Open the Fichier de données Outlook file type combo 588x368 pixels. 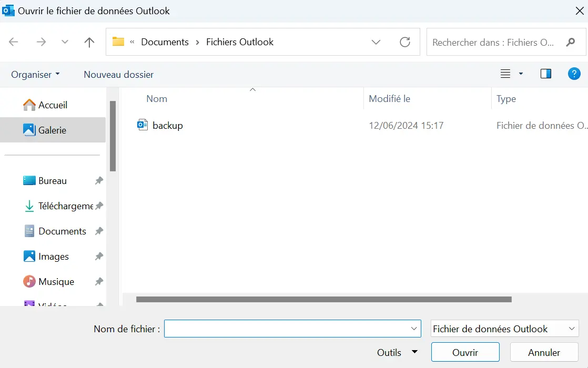(x=504, y=329)
